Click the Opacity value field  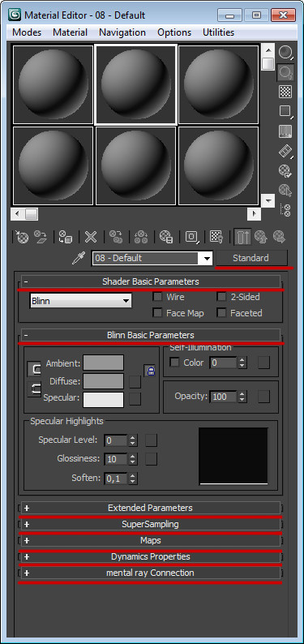tap(224, 397)
